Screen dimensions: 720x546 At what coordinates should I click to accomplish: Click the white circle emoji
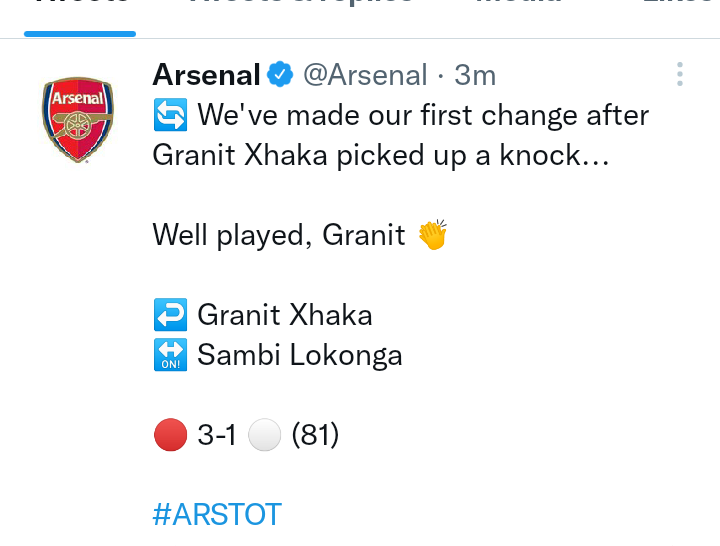click(264, 434)
